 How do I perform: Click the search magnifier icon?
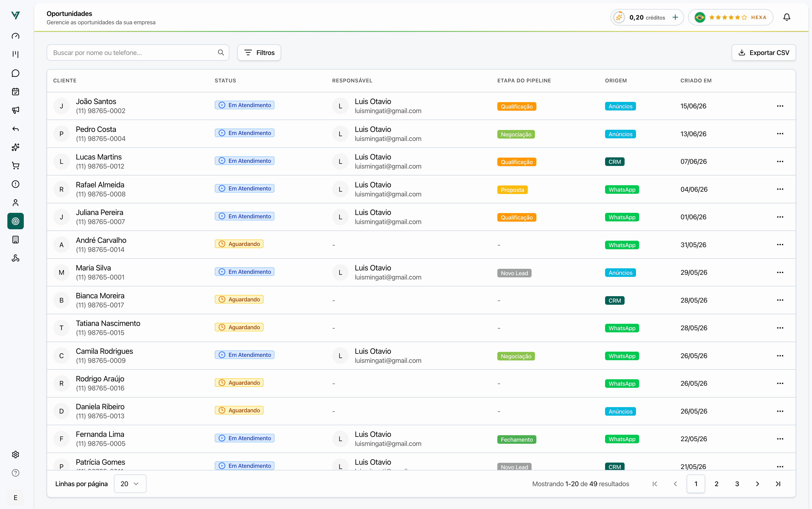[221, 53]
